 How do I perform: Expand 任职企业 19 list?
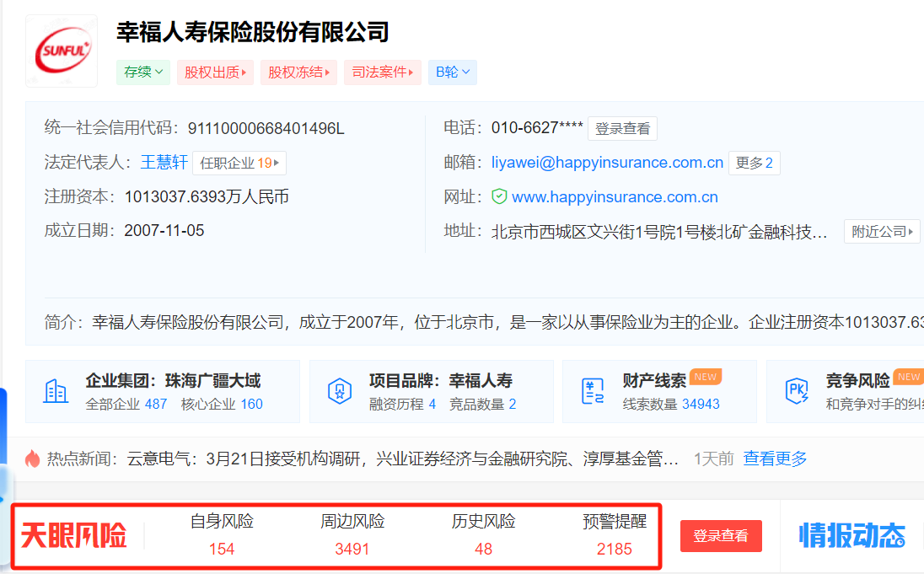[x=239, y=164]
